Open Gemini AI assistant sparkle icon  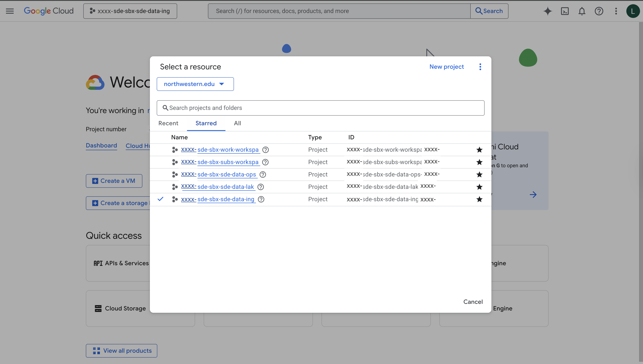pos(547,11)
